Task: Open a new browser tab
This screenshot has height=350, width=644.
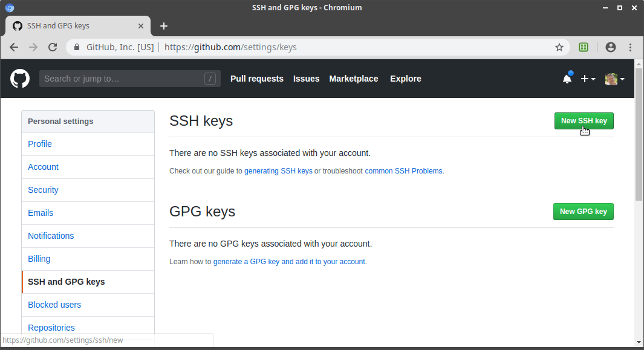Action: click(163, 26)
